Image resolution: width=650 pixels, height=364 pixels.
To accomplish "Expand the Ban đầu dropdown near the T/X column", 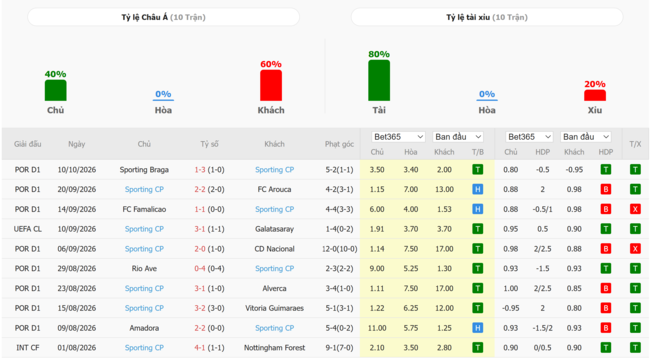I will pos(586,137).
